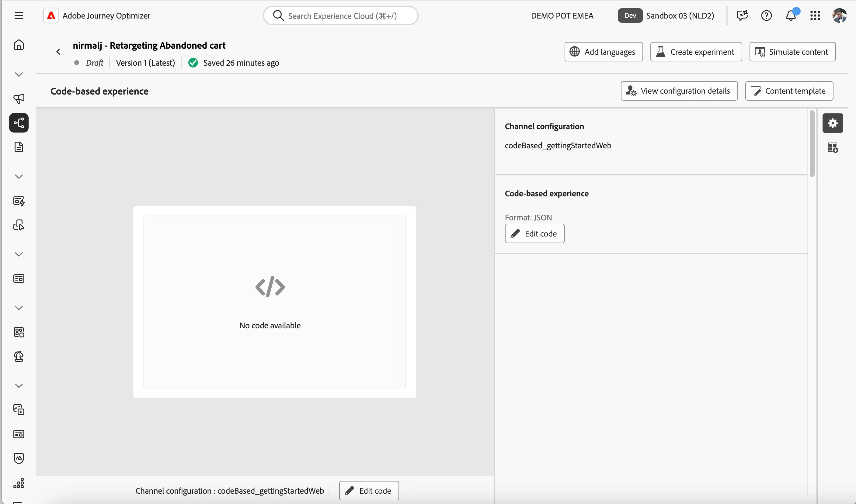Open the card-with-lightning-bolt sidebar icon
Image resolution: width=856 pixels, height=504 pixels.
19,201
